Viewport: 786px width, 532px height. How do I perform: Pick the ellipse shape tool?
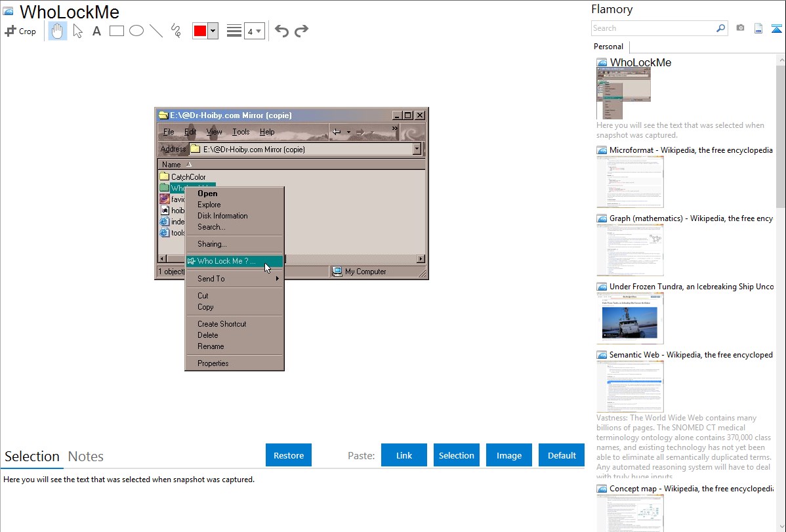pyautogui.click(x=136, y=31)
